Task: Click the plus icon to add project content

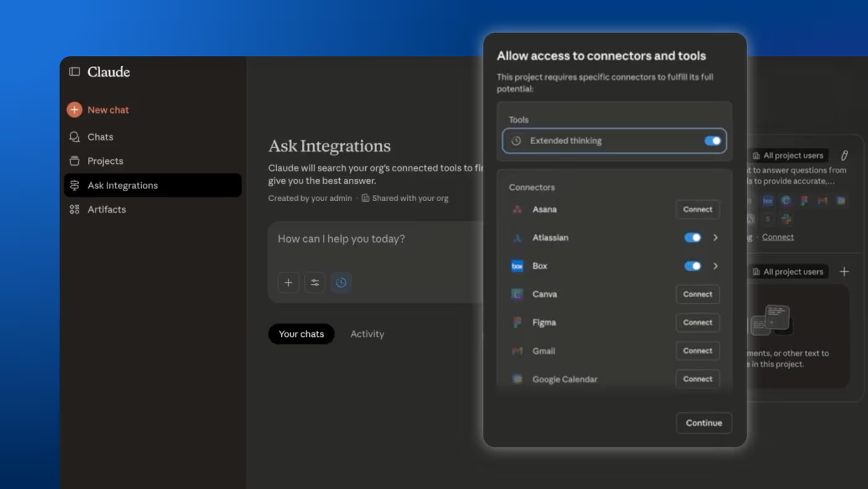Action: (x=844, y=272)
